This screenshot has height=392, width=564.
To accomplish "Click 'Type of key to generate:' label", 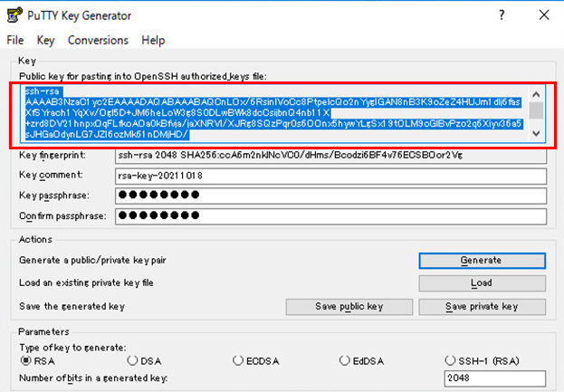I will click(72, 348).
